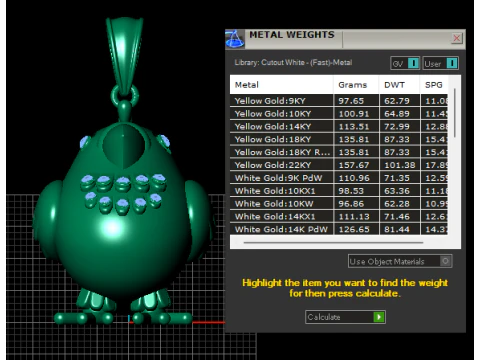Image resolution: width=480 pixels, height=360 pixels.
Task: Click the 64.89 DWT value
Action: [397, 114]
